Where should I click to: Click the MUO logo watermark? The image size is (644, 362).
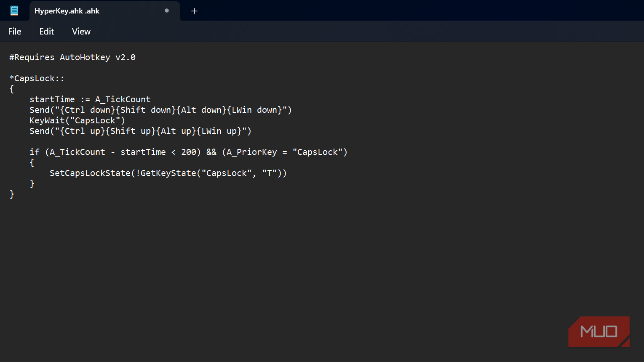pyautogui.click(x=599, y=332)
